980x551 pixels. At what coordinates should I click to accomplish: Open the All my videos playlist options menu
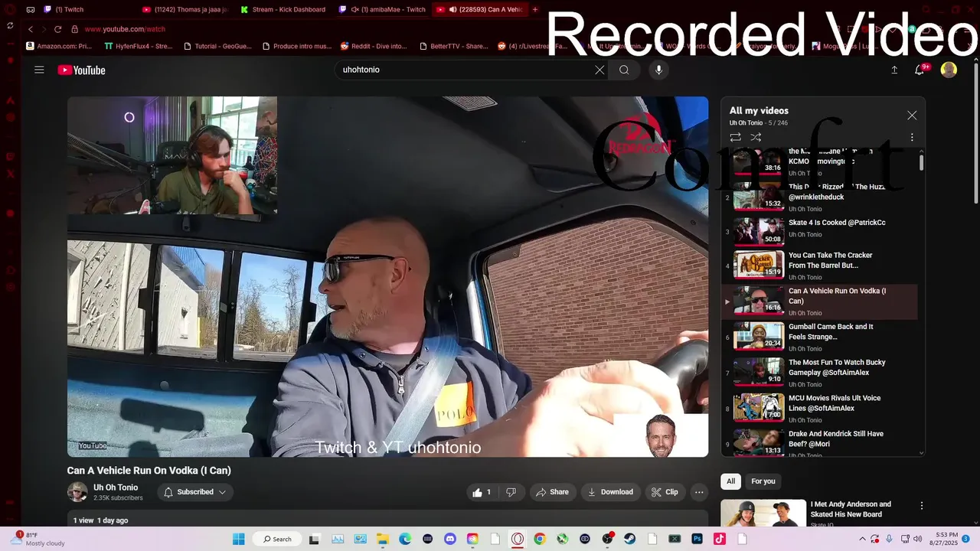912,137
